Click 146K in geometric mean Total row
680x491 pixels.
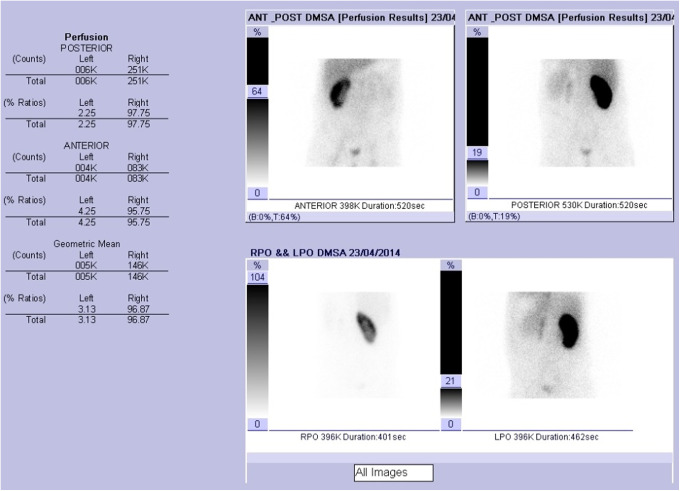pos(138,277)
